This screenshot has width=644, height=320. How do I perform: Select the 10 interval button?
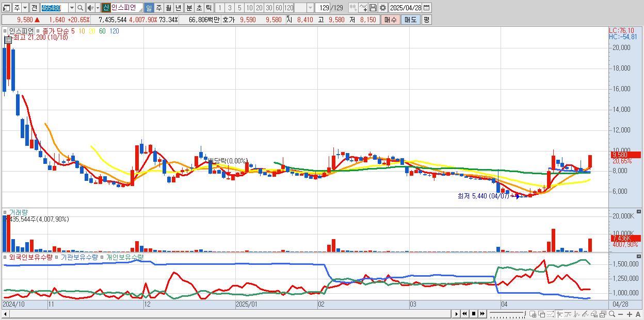click(x=249, y=8)
